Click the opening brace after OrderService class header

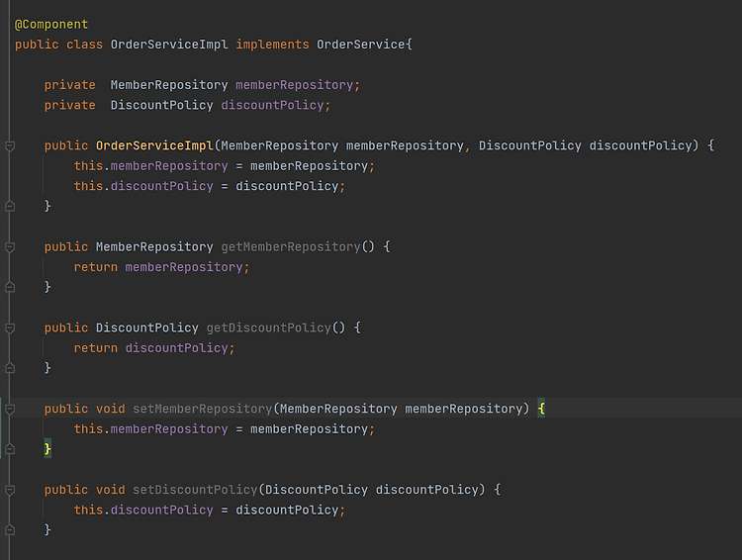point(409,45)
